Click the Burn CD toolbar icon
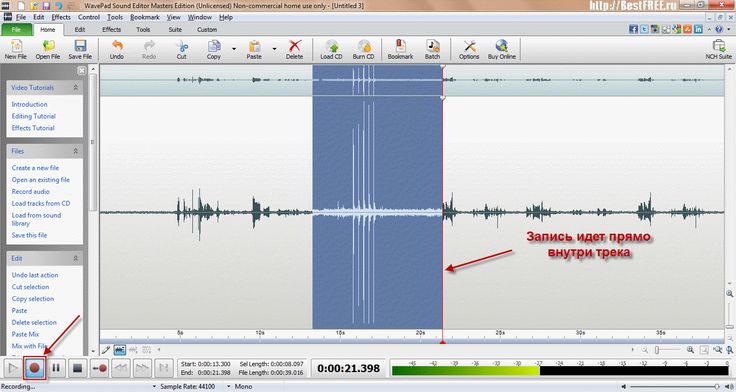 tap(363, 49)
